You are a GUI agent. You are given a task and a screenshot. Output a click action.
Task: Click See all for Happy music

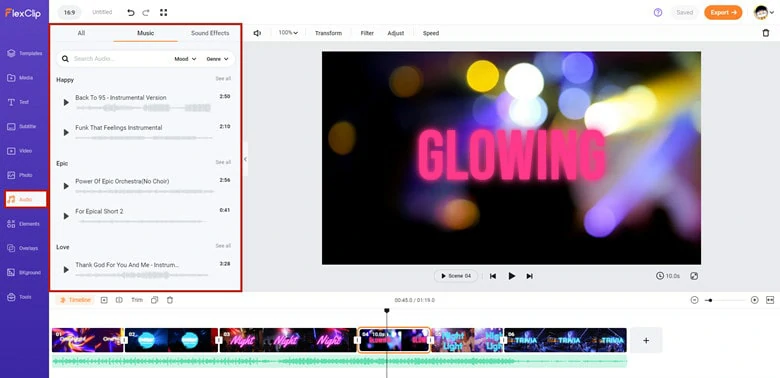click(x=223, y=79)
